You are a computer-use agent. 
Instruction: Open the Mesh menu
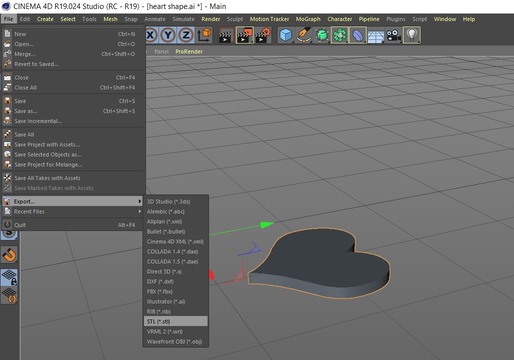(110, 19)
